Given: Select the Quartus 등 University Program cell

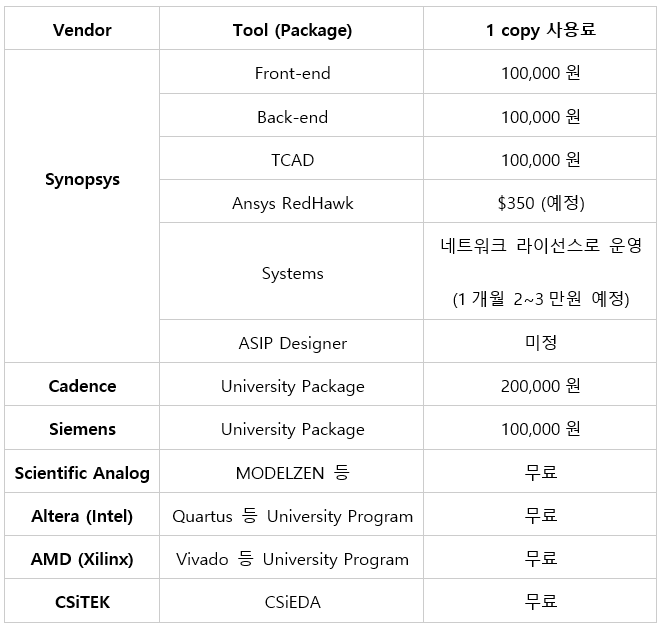Looking at the screenshot, I should pos(292,516).
